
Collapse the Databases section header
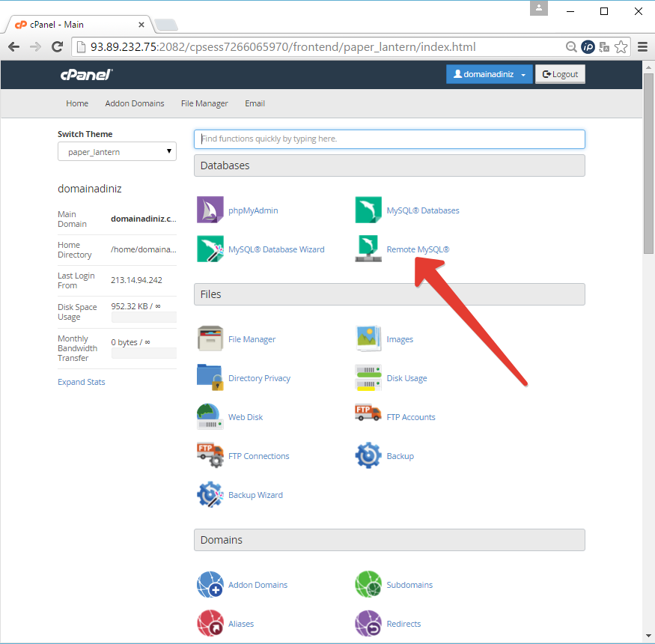coord(389,165)
